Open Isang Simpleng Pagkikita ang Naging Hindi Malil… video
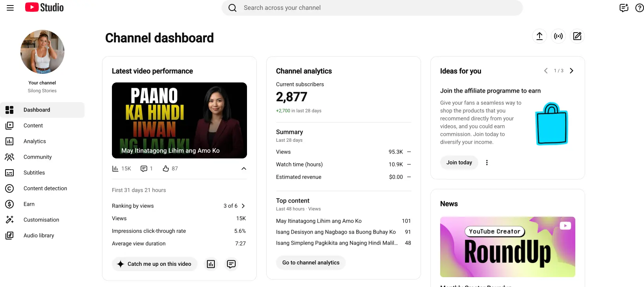This screenshot has width=644, height=287. tap(337, 243)
